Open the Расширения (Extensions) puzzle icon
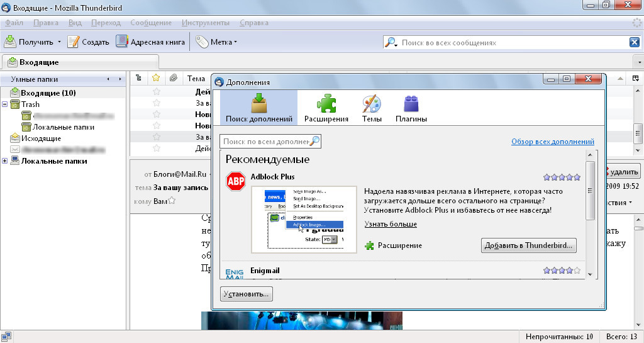Screen dimensions: 644x343 click(326, 103)
